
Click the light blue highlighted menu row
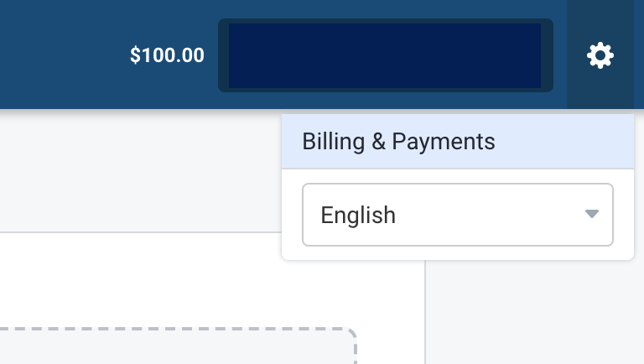(458, 142)
